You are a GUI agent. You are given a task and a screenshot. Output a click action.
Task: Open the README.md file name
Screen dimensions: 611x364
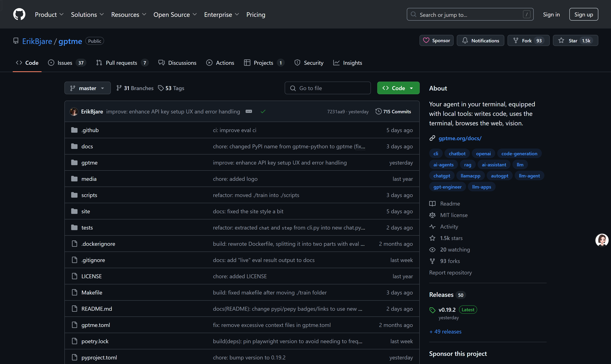coord(97,309)
